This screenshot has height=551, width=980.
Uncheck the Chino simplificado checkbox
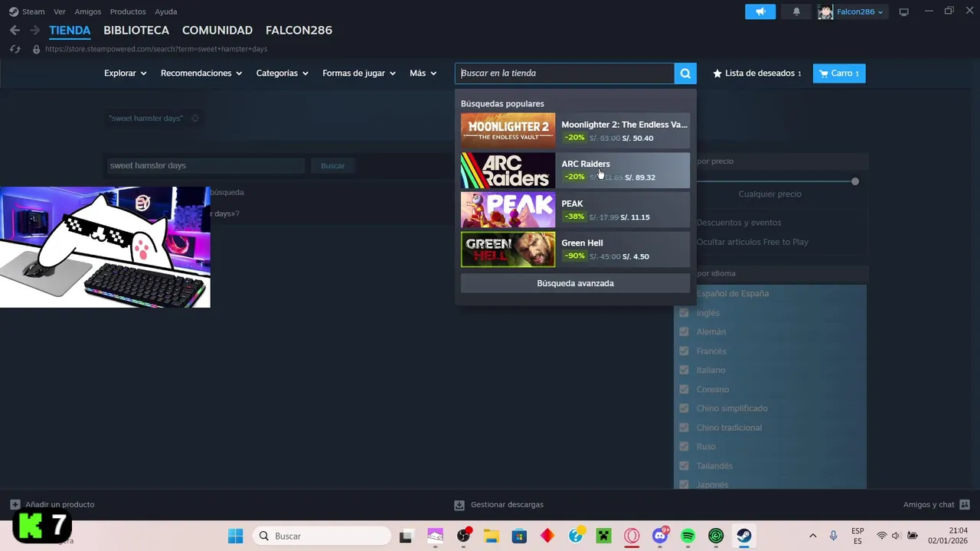click(684, 408)
